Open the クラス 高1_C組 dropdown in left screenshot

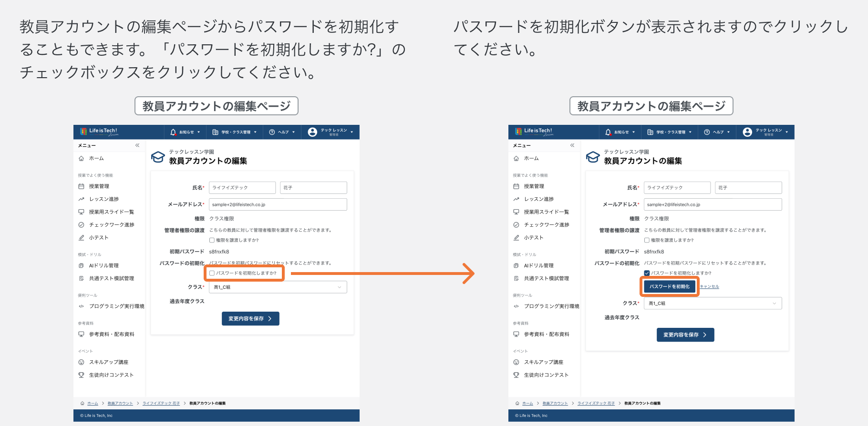[x=278, y=287]
